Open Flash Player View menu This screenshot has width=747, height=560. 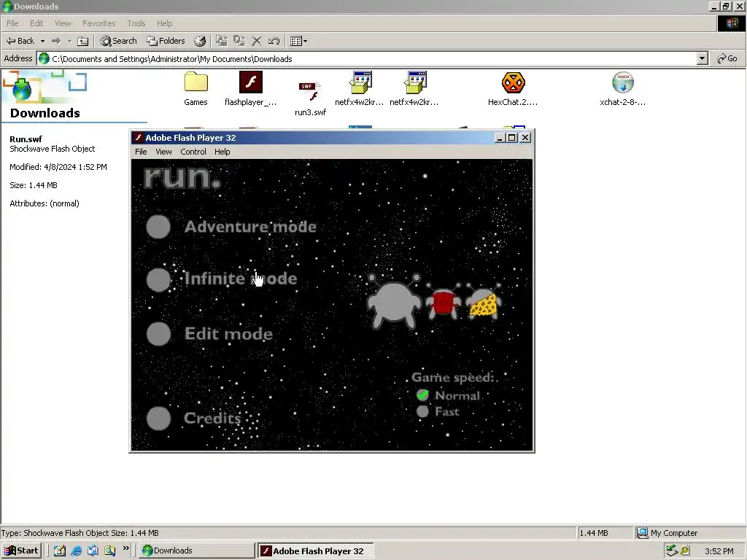pyautogui.click(x=163, y=152)
